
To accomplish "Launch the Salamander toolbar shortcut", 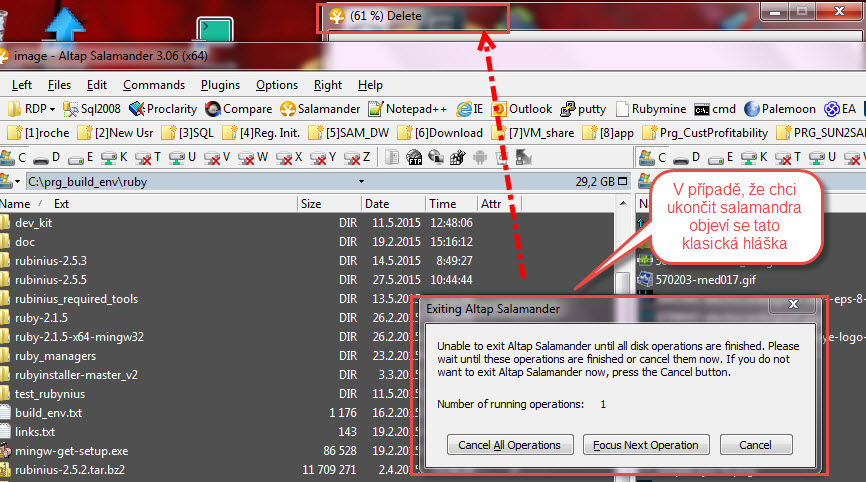I will click(320, 109).
